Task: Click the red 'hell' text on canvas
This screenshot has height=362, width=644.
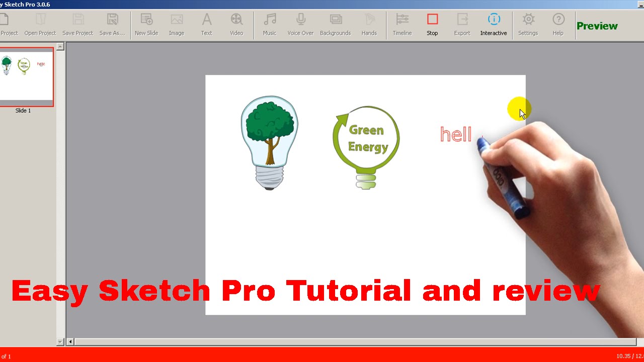Action: coord(456,134)
